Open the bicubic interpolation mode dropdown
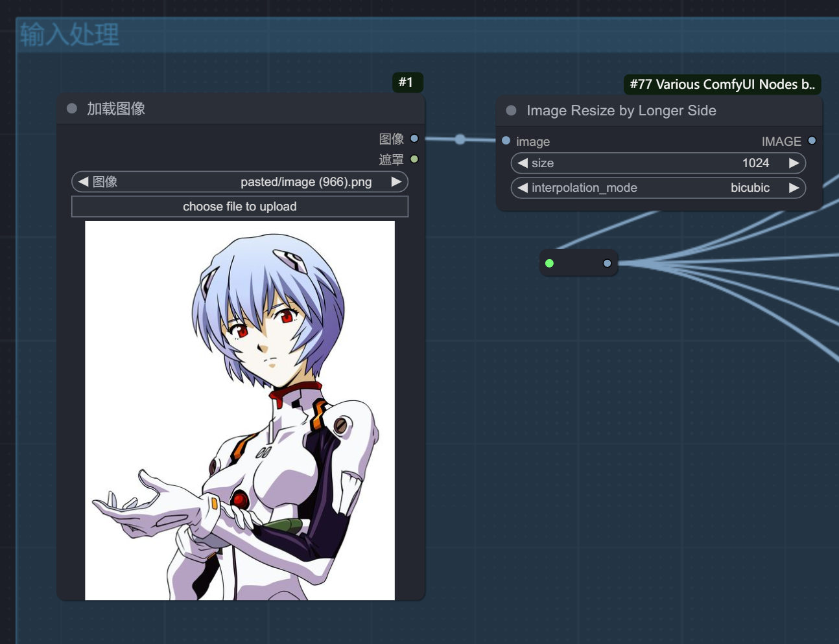 tap(658, 188)
